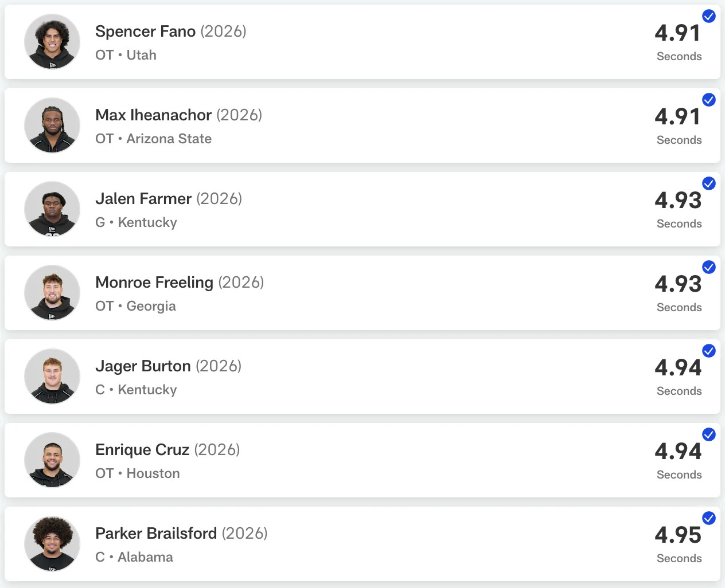The image size is (725, 588).
Task: Click the verified badge next to Max Iheanachor's time
Action: (709, 100)
